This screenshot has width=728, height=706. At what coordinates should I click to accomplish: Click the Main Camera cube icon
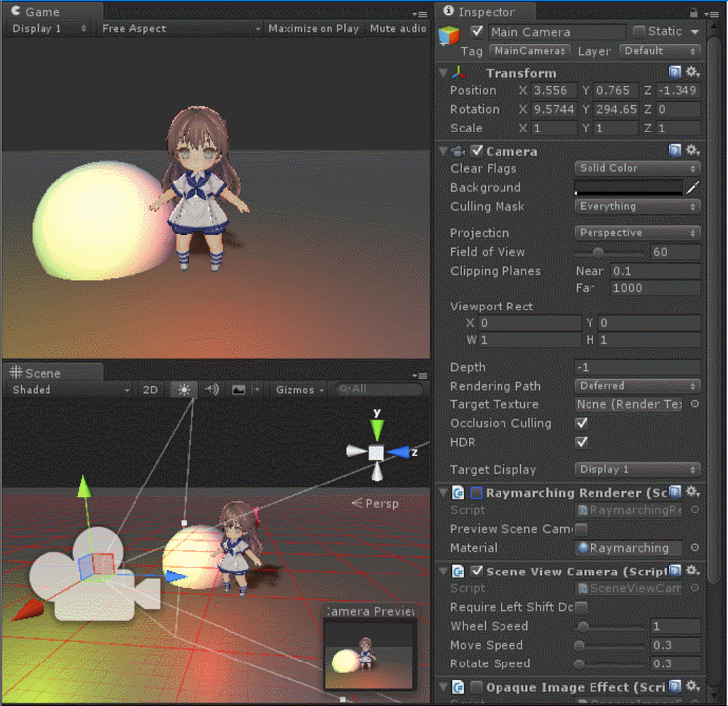coord(449,36)
